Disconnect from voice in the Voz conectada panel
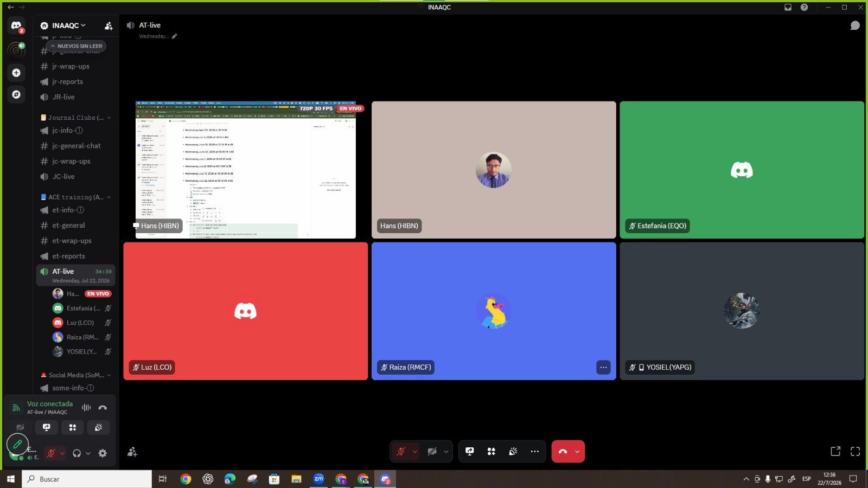The width and height of the screenshot is (868, 488). 103,407
